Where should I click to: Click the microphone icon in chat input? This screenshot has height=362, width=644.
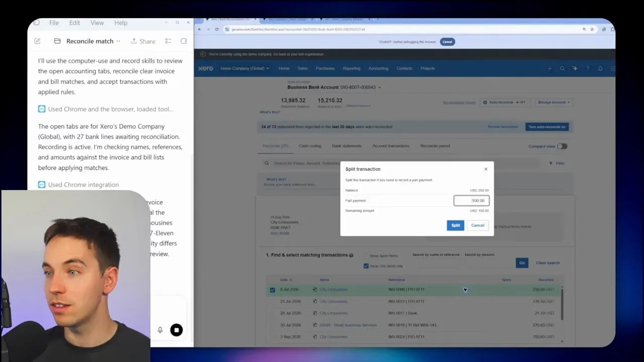tap(160, 330)
